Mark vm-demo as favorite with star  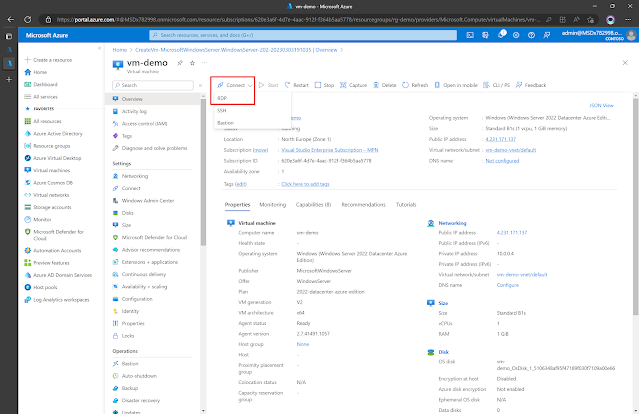pyautogui.click(x=192, y=63)
